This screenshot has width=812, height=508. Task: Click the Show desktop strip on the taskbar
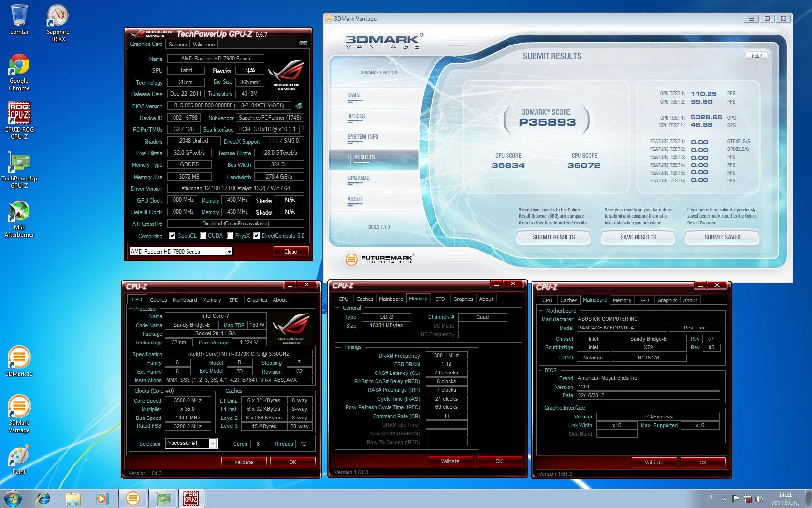click(x=808, y=498)
